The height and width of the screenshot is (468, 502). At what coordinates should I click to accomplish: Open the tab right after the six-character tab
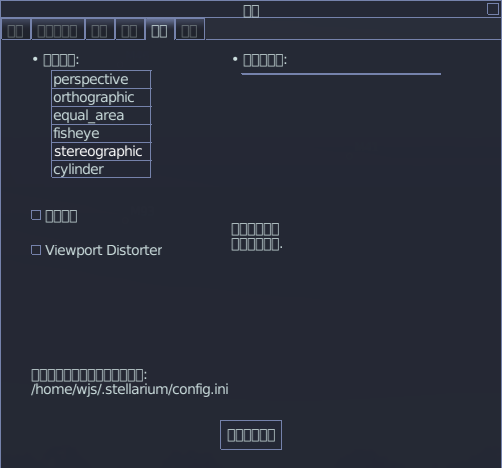click(99, 30)
